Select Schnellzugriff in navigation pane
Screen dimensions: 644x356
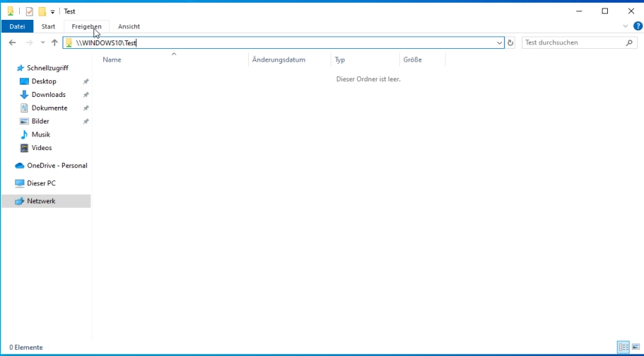coord(47,68)
